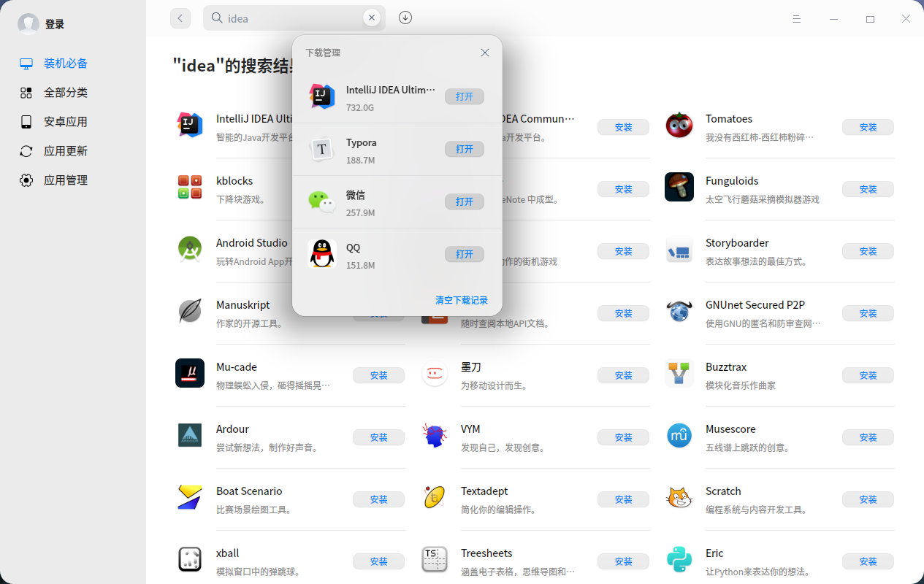Clear the idea search text
This screenshot has height=584, width=924.
[x=372, y=18]
